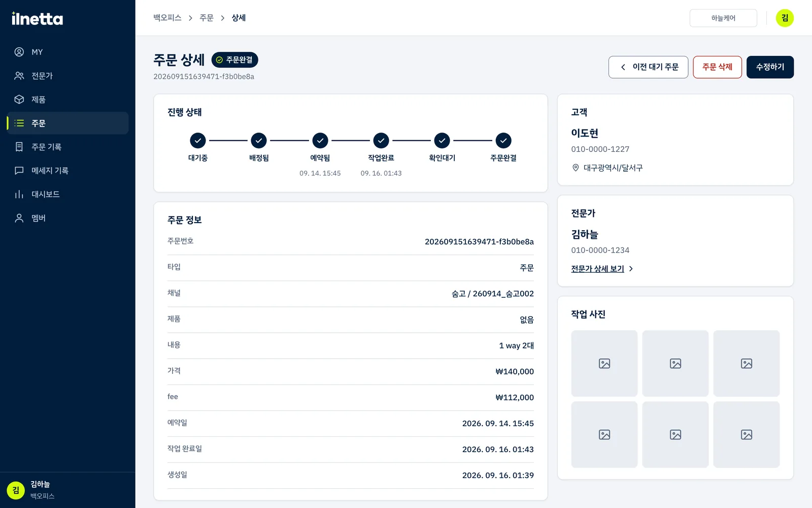This screenshot has height=508, width=812.
Task: Open the 대시보드 chart icon
Action: coord(19,194)
